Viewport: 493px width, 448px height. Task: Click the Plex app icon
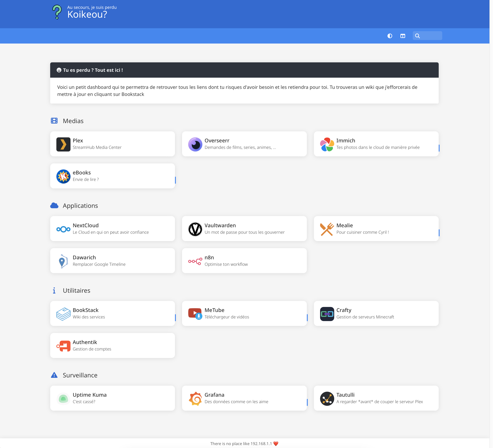pyautogui.click(x=63, y=144)
